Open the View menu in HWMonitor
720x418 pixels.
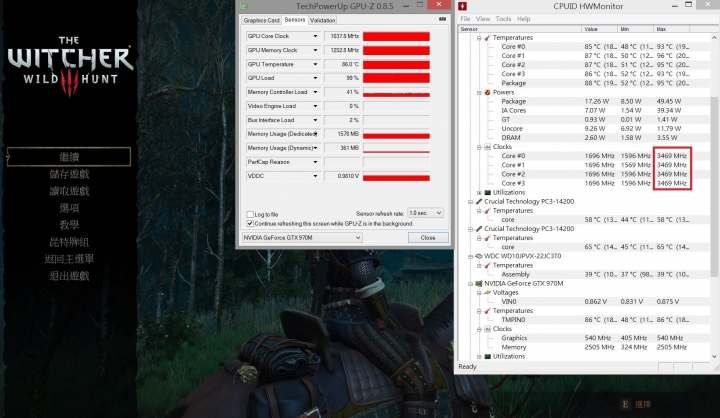click(x=483, y=19)
